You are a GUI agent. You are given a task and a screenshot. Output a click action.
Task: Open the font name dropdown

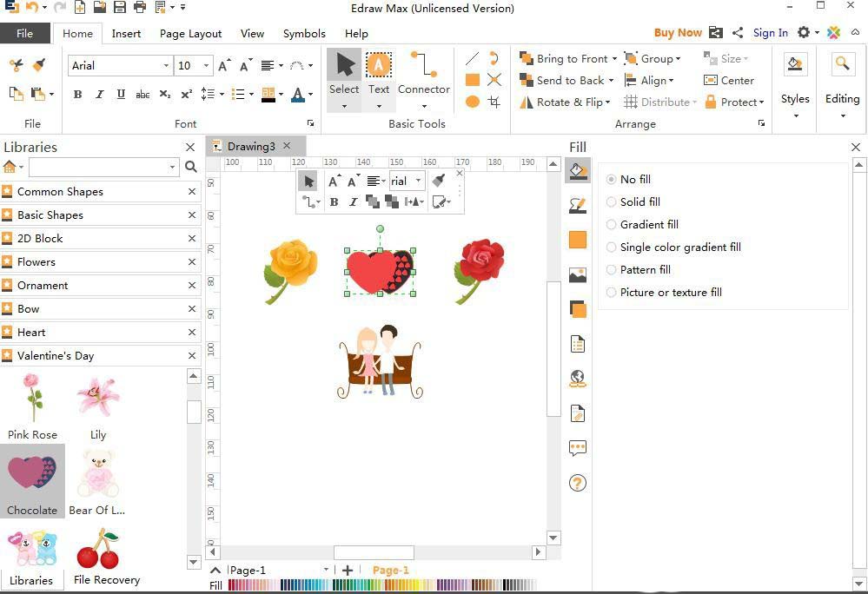(x=166, y=66)
